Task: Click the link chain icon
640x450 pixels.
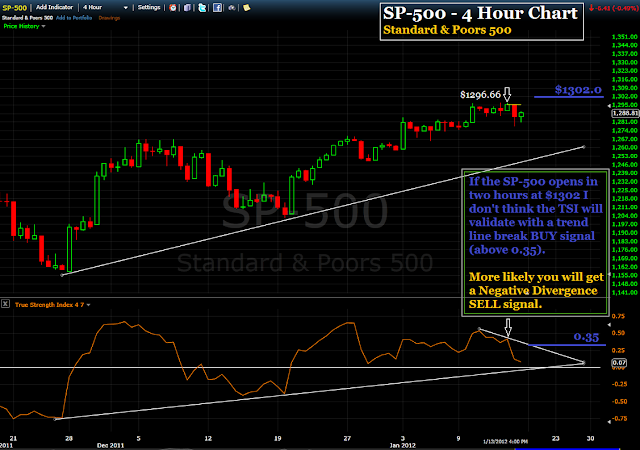Action: (232, 7)
